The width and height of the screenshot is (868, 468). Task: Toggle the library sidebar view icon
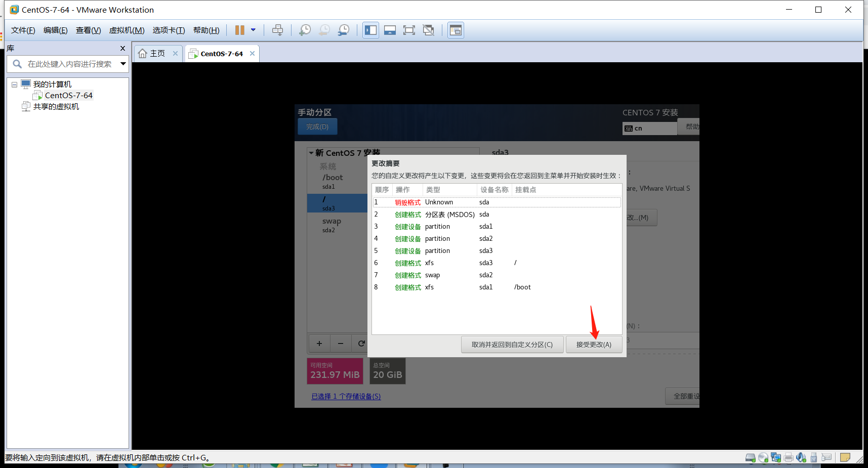(x=370, y=30)
